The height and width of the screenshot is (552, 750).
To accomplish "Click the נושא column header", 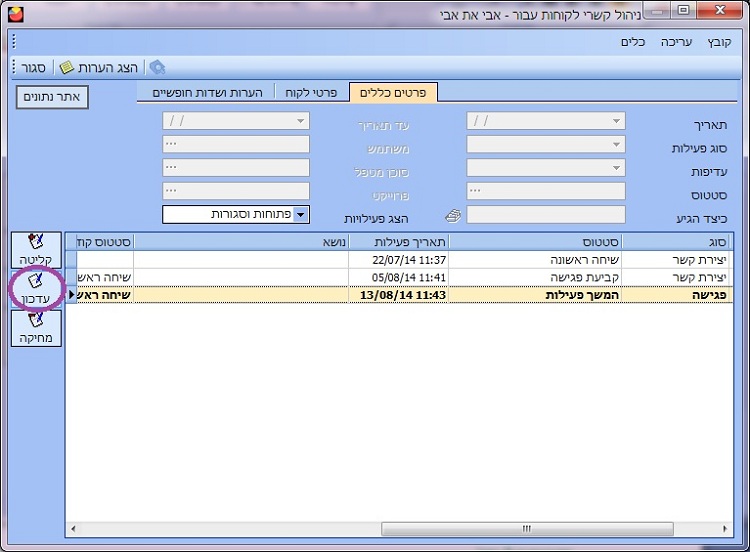I will point(241,242).
